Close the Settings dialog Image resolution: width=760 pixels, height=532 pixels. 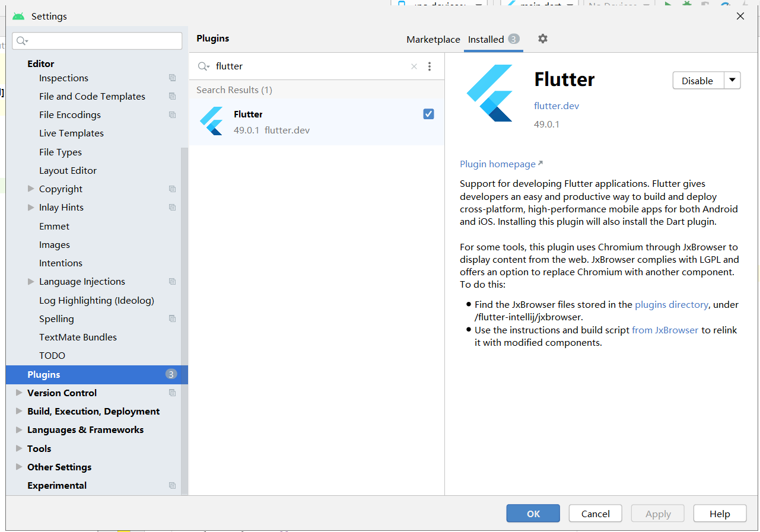coord(740,16)
